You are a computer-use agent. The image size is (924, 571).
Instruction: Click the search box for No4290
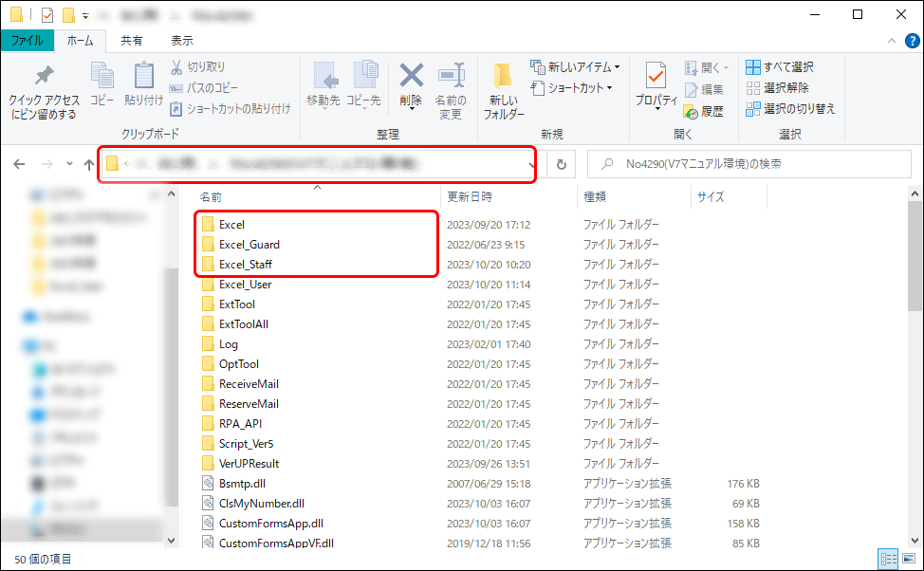[749, 164]
